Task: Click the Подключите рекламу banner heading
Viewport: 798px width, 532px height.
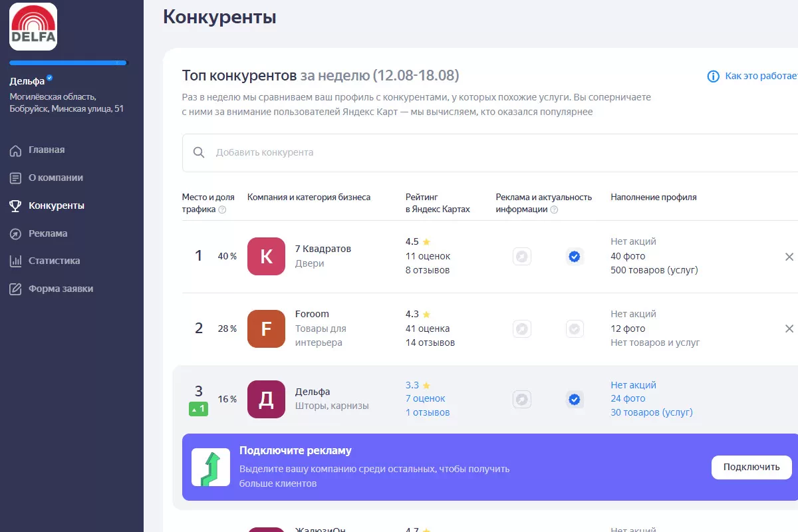Action: pyautogui.click(x=295, y=451)
